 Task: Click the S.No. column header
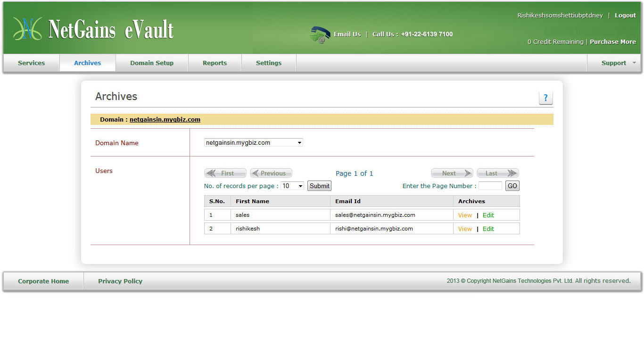click(x=217, y=201)
